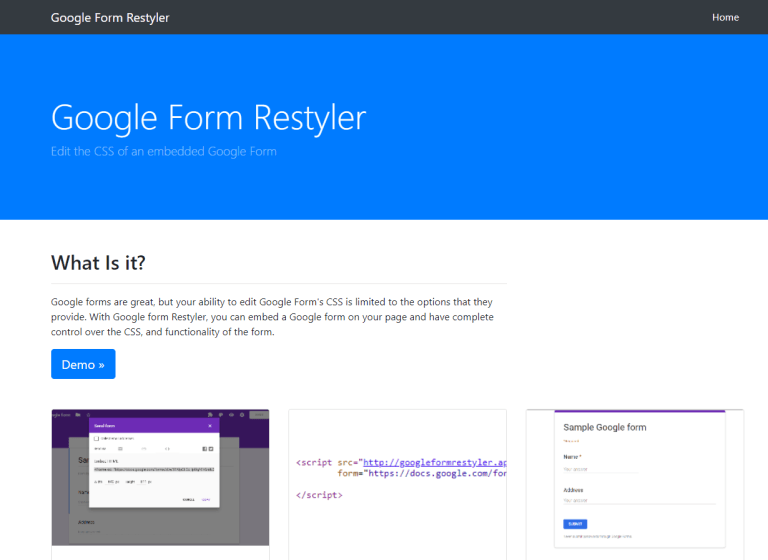Viewport: 768px width, 560px height.
Task: Click the paragraph starting Google forms are great
Action: click(272, 317)
